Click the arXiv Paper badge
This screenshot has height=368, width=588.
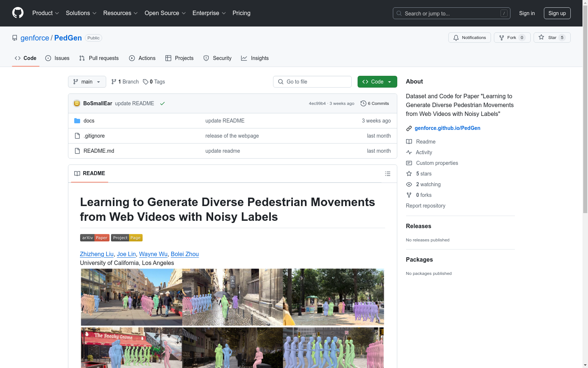click(x=95, y=238)
